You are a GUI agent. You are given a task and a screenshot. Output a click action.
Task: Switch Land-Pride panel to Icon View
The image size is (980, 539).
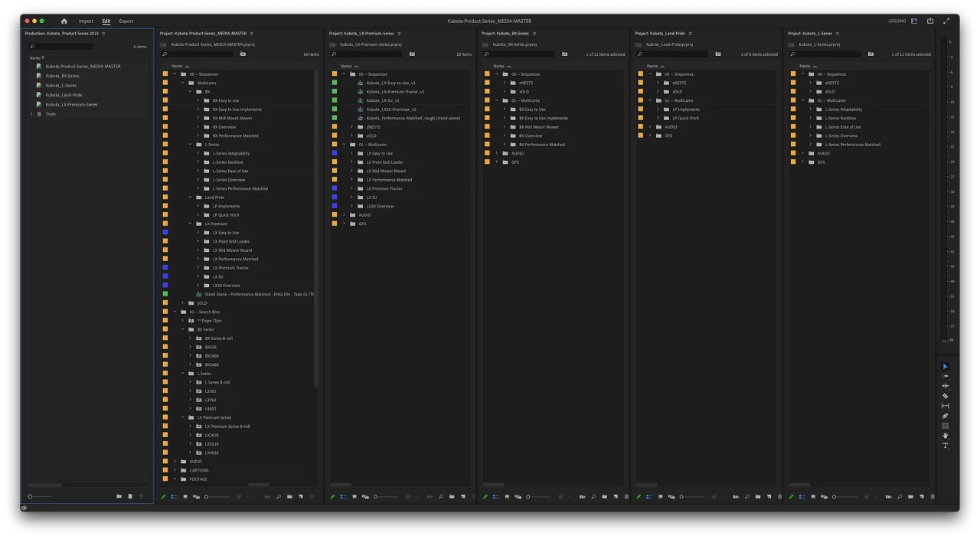[661, 497]
